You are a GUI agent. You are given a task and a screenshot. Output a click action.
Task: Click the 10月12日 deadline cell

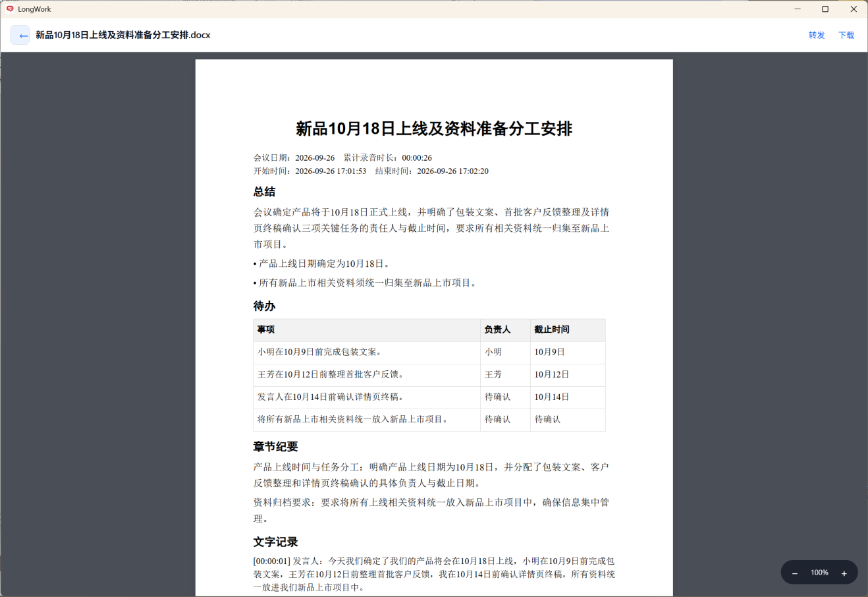(568, 375)
